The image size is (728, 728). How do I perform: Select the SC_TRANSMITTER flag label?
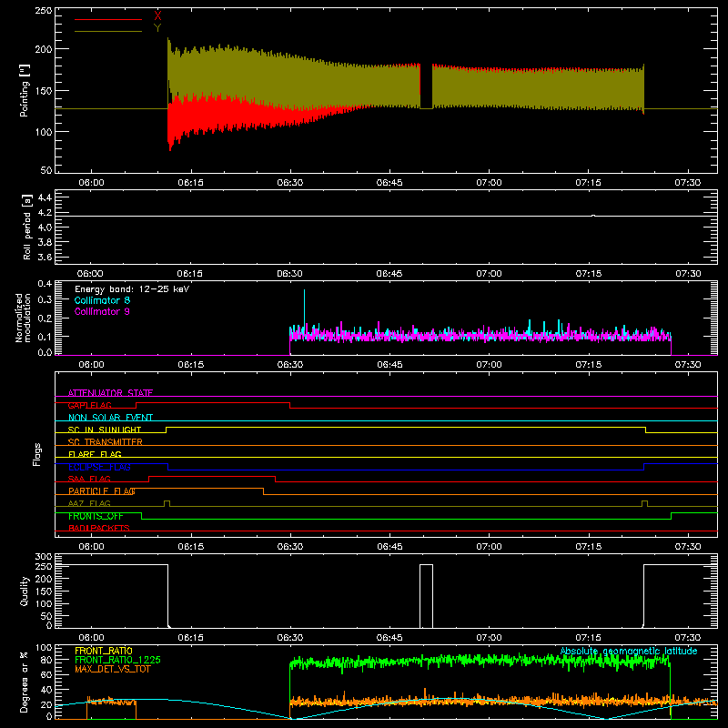[105, 442]
